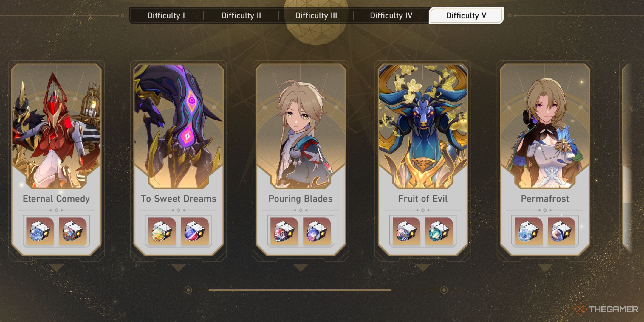Select first relic reward under Eternal Comedy
This screenshot has width=644, height=322.
click(40, 231)
